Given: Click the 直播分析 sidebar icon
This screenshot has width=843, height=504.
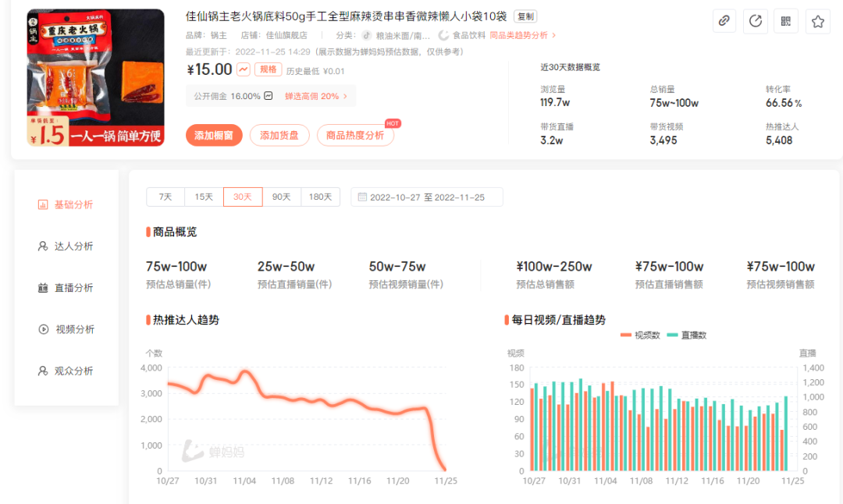Looking at the screenshot, I should coord(43,288).
